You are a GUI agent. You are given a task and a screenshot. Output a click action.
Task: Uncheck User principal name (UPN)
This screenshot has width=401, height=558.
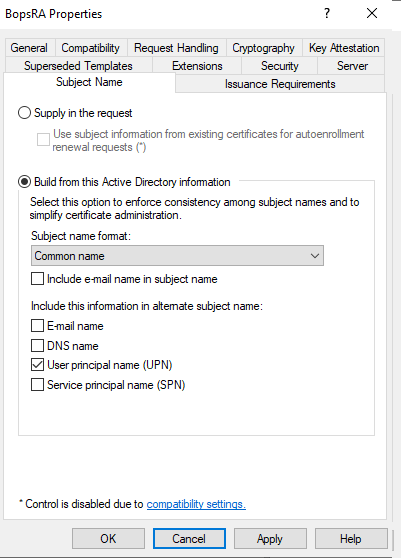pyautogui.click(x=37, y=365)
